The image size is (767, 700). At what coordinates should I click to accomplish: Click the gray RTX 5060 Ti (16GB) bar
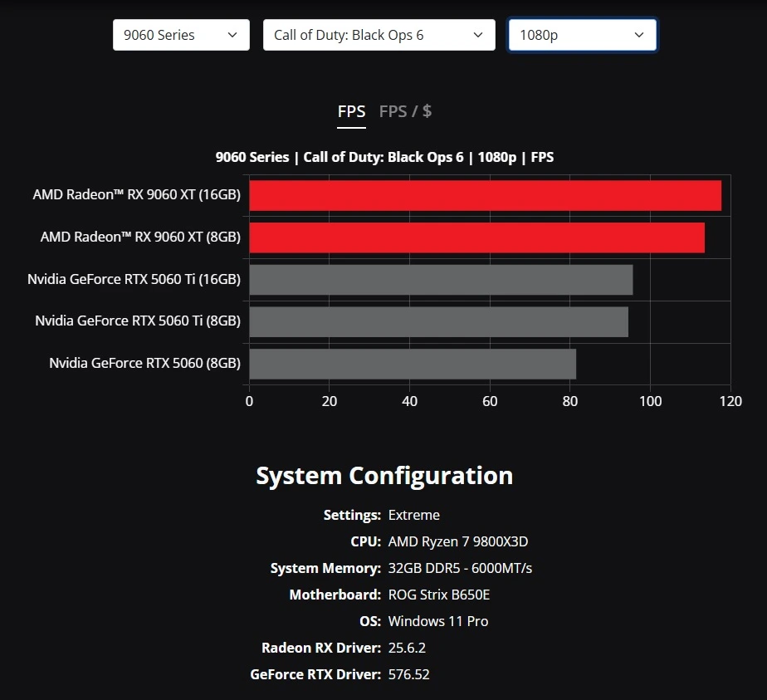click(442, 280)
